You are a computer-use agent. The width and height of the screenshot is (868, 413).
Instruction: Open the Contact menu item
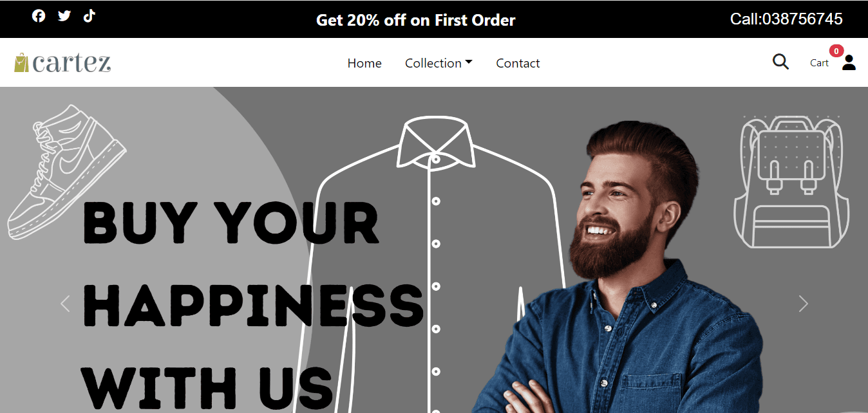point(518,63)
